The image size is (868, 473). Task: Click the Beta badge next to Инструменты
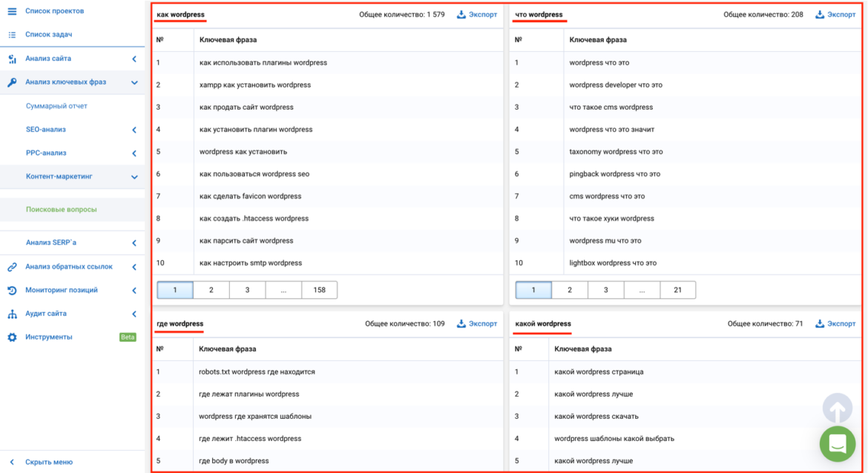[128, 337]
